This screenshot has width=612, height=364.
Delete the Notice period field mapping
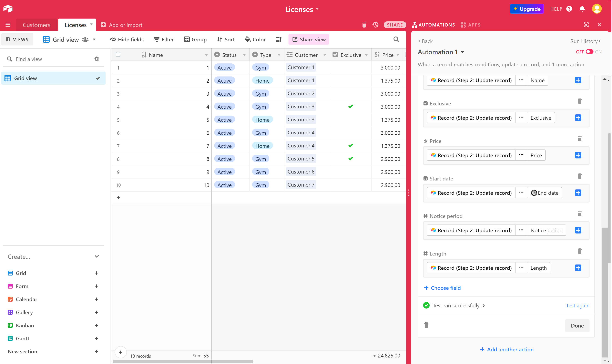[580, 214]
